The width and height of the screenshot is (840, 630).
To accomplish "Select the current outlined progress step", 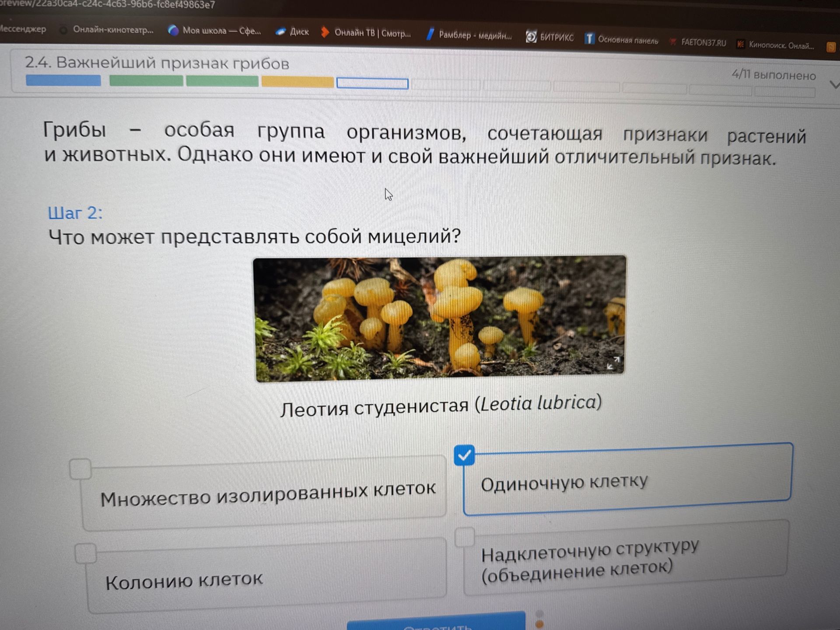I will 372,83.
